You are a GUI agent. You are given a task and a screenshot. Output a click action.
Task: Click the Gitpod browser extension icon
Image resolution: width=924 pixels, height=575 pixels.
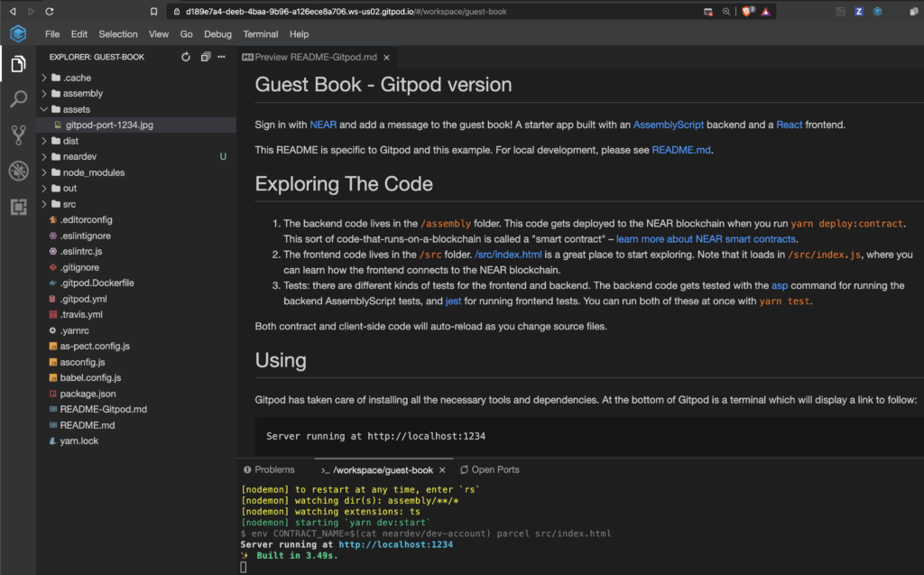coord(877,11)
